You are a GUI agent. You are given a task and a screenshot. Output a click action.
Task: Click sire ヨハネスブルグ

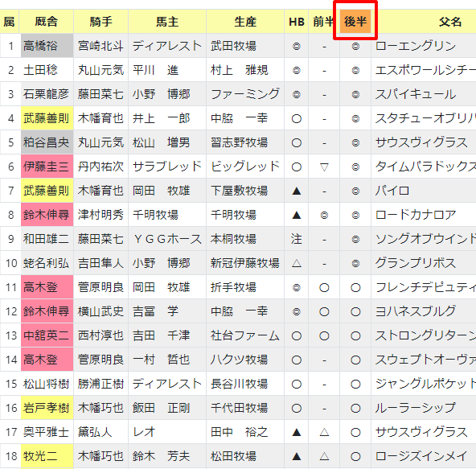(x=416, y=311)
